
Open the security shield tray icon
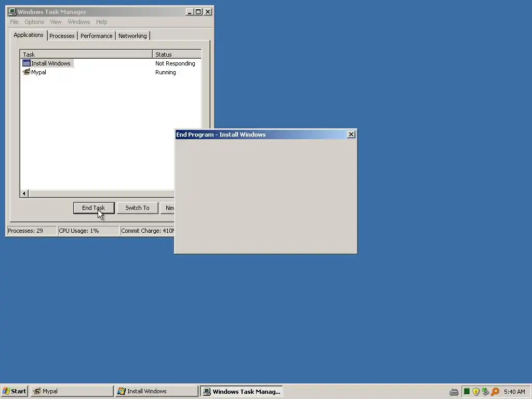click(476, 392)
